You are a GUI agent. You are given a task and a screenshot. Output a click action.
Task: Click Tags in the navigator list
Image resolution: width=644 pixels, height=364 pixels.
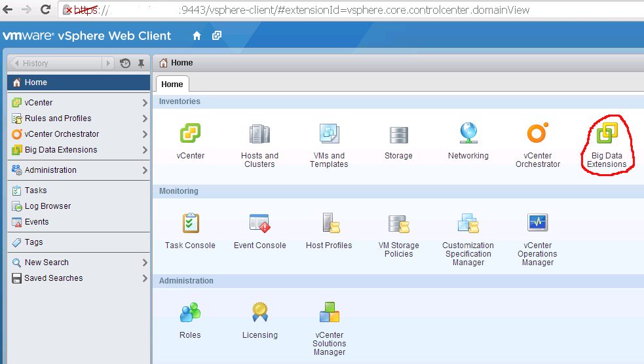click(34, 242)
